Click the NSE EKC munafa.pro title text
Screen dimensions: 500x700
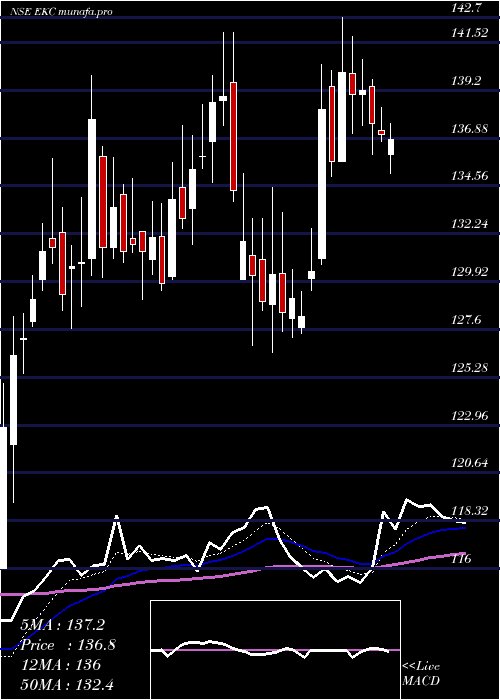pos(62,12)
